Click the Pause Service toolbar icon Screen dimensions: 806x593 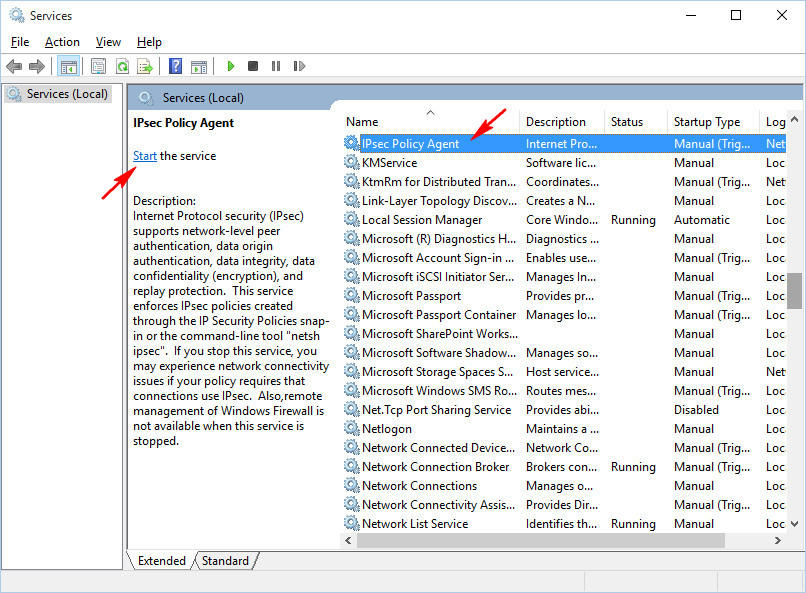point(276,67)
